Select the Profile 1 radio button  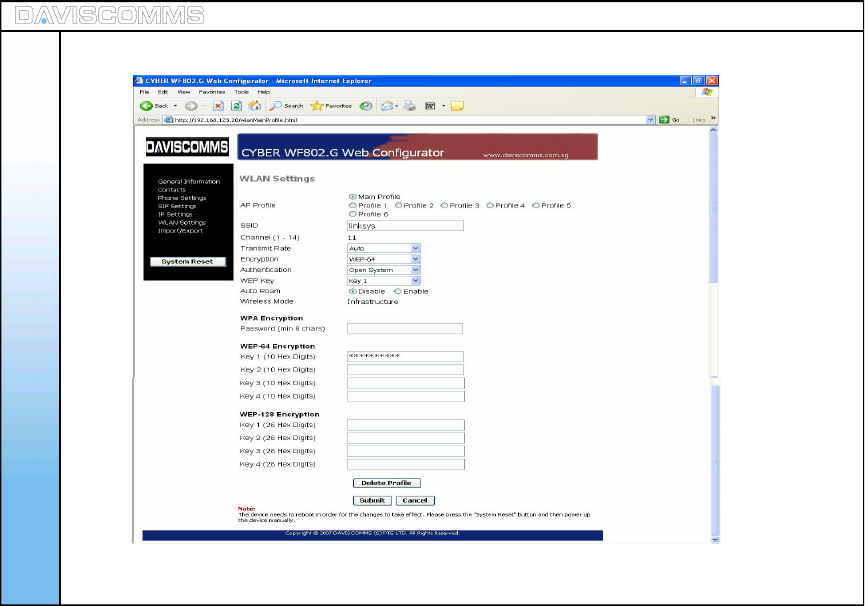coord(353,205)
